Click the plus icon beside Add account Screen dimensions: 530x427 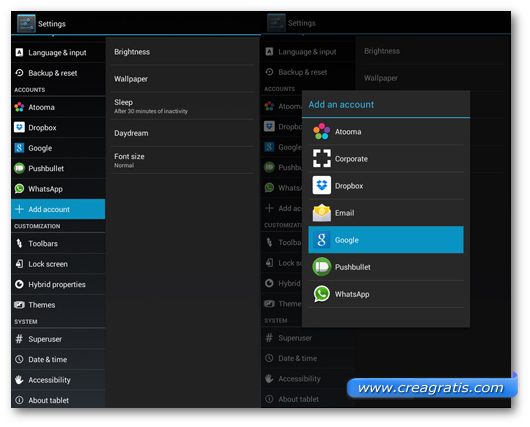pos(19,209)
